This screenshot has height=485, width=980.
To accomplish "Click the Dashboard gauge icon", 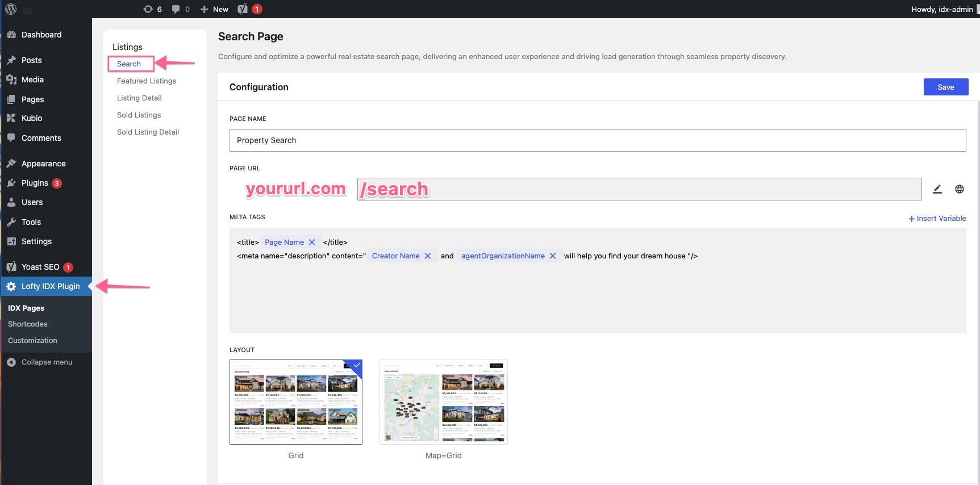I will click(x=11, y=35).
